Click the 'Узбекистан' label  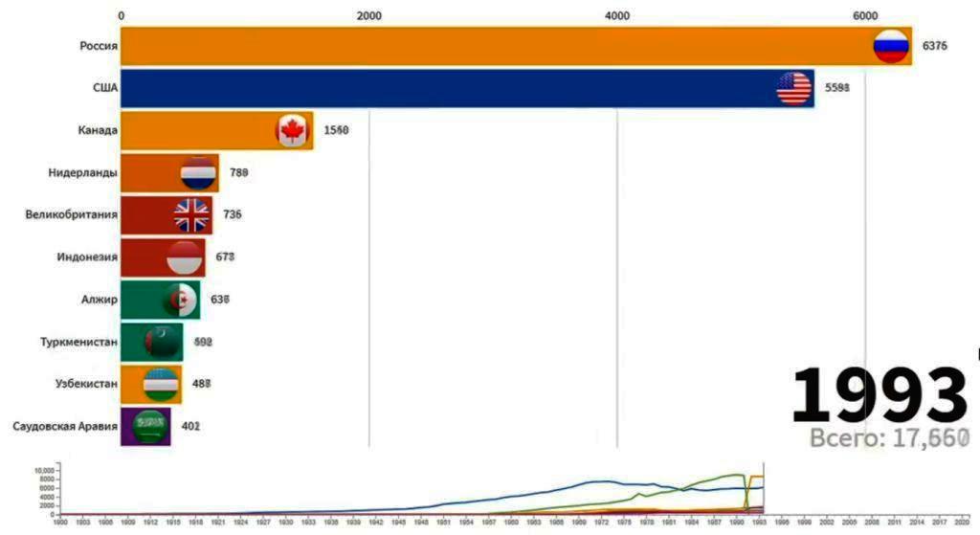(x=86, y=384)
